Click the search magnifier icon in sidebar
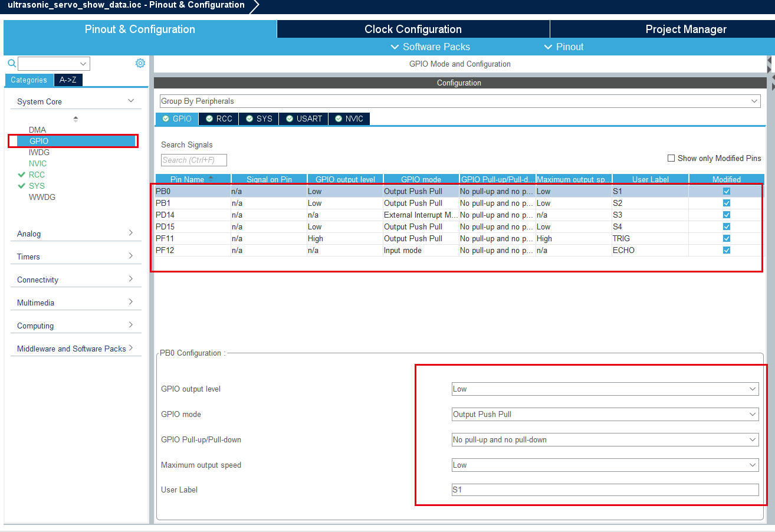 [x=11, y=63]
